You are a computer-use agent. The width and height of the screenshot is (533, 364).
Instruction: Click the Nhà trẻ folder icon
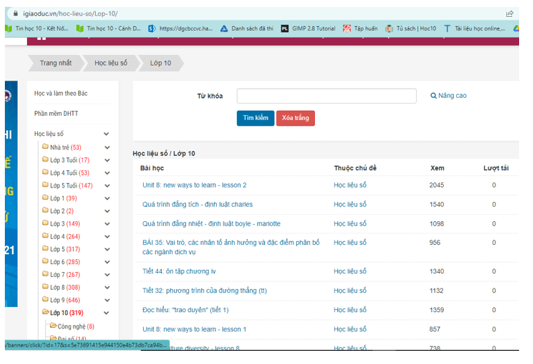coord(45,146)
